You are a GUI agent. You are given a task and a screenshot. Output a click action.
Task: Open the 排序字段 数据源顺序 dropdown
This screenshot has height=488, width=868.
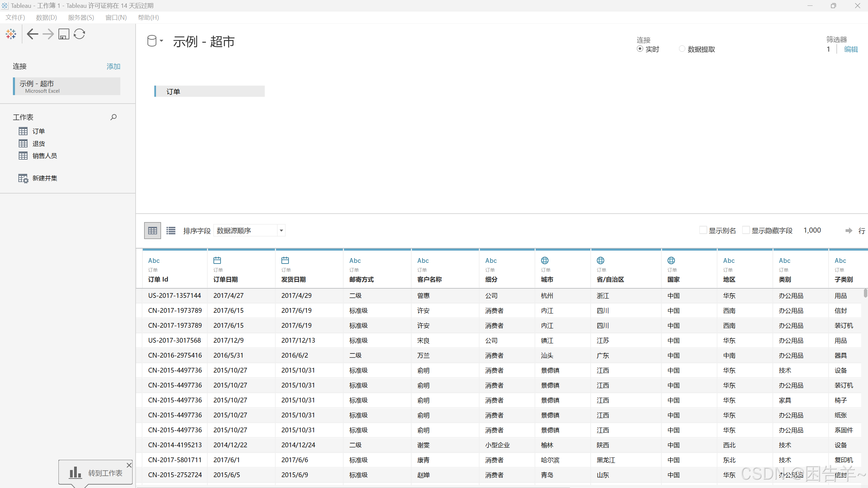(x=281, y=231)
